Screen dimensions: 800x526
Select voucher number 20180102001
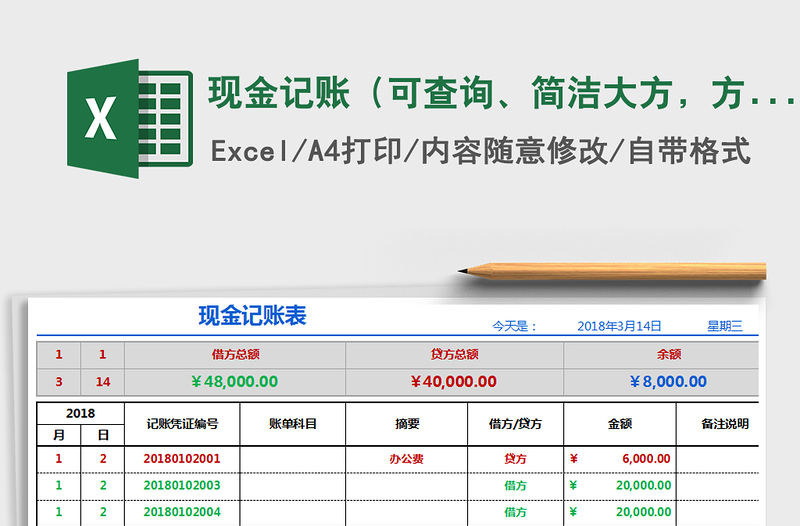182,459
